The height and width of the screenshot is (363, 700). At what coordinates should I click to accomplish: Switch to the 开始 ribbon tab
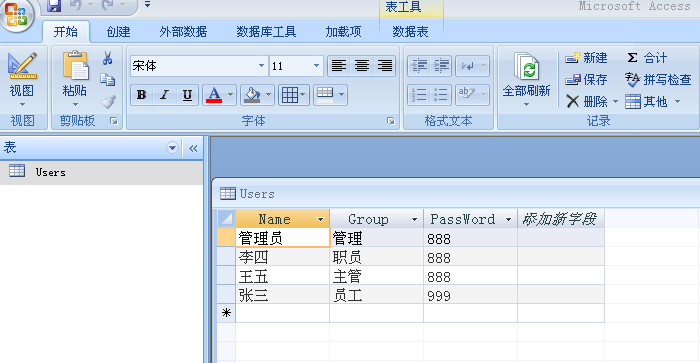pyautogui.click(x=66, y=32)
